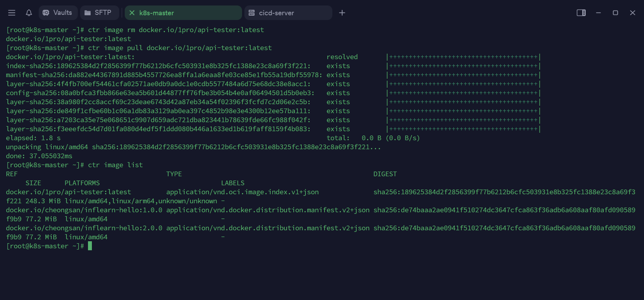
Task: Click the inflearn-hello:1.0.0 image reference
Action: (x=84, y=210)
